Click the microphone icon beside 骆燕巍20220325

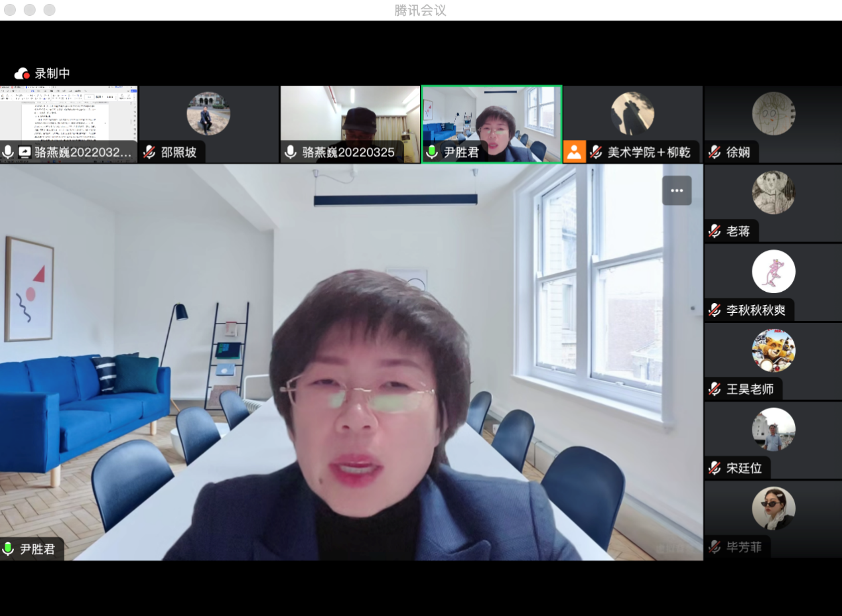[x=290, y=152]
